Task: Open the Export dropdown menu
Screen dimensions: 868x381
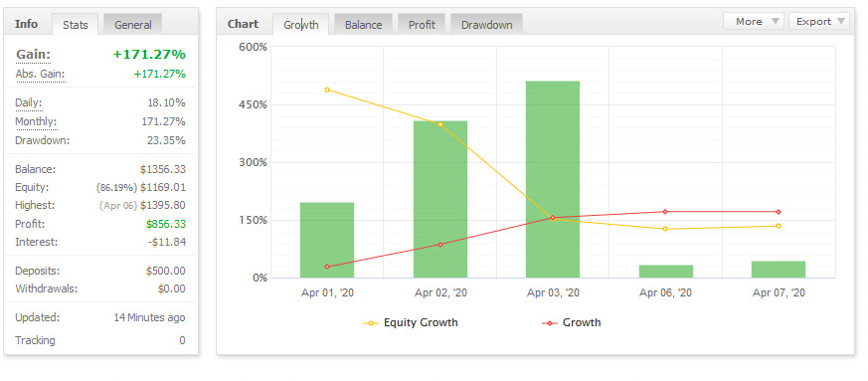Action: pos(818,22)
